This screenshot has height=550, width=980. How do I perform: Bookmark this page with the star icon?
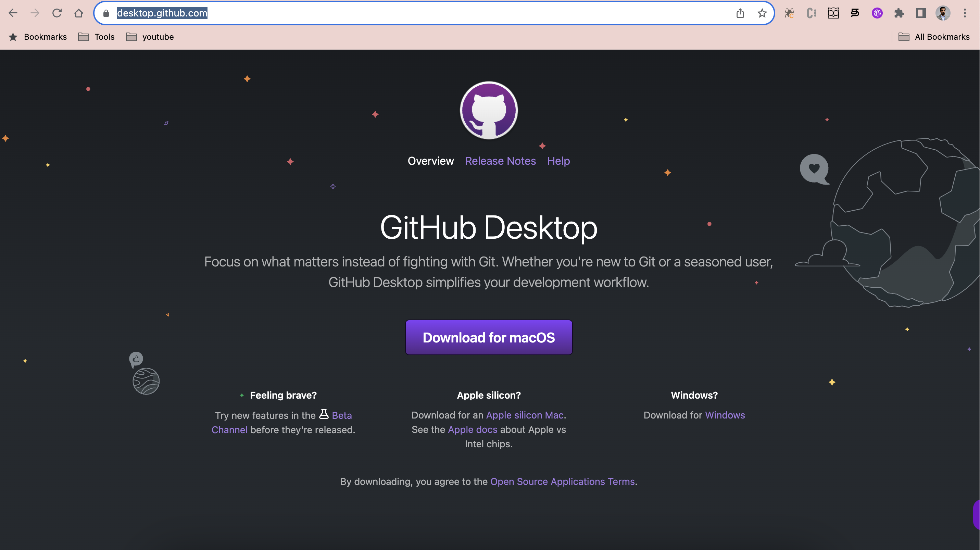(762, 13)
